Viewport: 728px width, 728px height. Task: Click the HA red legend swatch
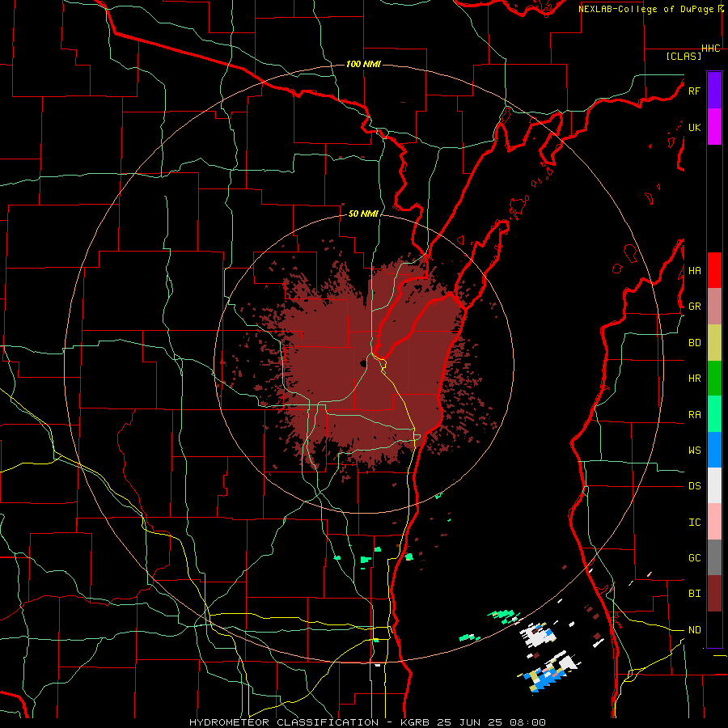click(714, 270)
